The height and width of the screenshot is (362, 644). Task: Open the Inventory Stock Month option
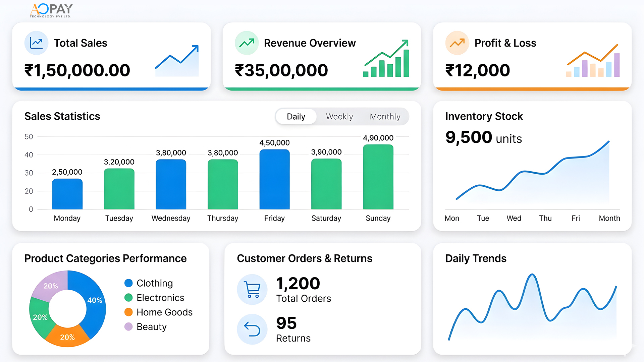point(609,218)
